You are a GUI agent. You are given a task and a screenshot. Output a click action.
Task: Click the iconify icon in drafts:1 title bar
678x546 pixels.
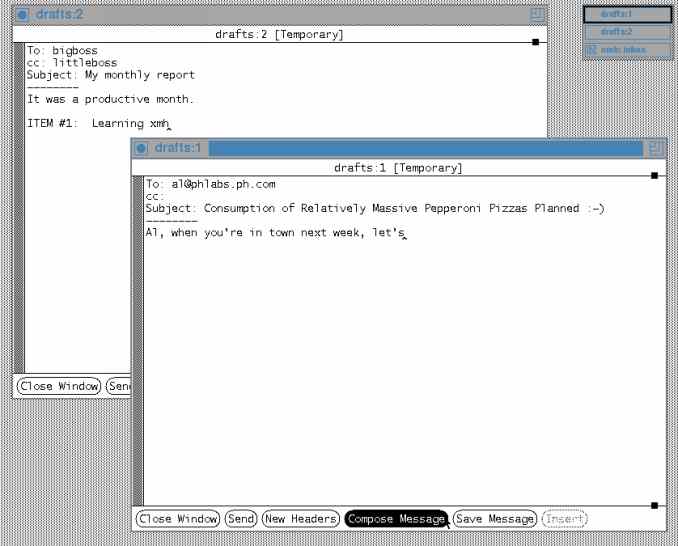click(142, 148)
